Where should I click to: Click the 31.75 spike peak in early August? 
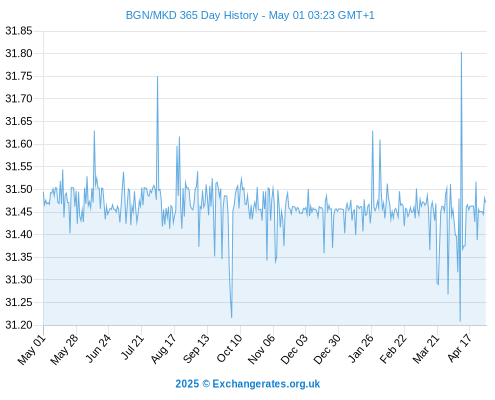(x=158, y=77)
